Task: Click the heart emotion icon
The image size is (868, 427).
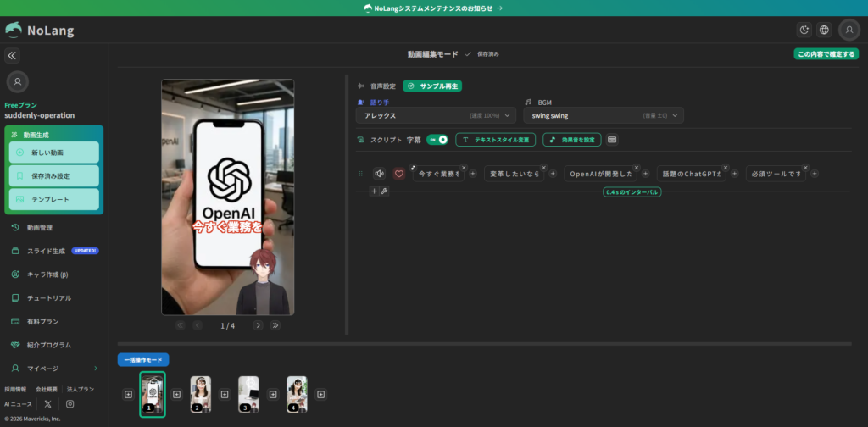Action: coord(399,174)
